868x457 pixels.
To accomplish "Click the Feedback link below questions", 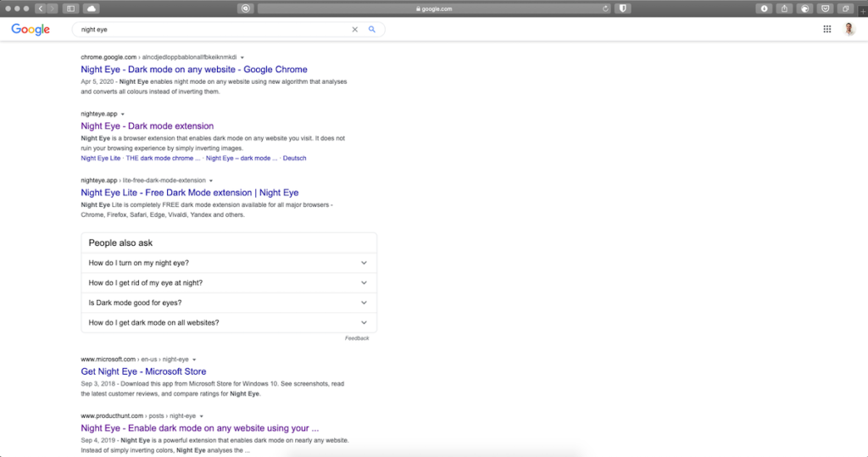I will pos(357,338).
